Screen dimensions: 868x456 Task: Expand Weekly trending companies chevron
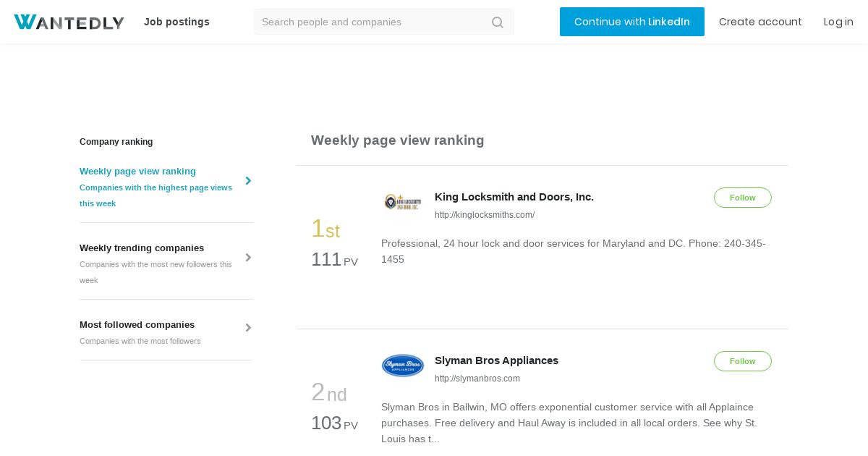point(248,258)
